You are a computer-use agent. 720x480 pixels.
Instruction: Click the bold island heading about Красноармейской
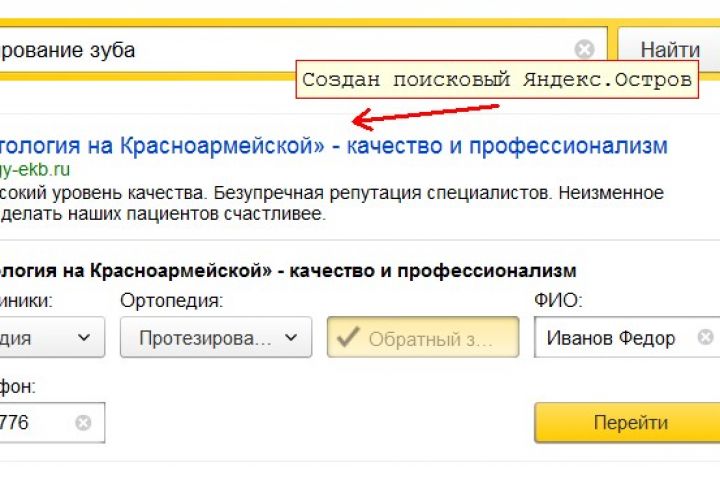coord(290,271)
